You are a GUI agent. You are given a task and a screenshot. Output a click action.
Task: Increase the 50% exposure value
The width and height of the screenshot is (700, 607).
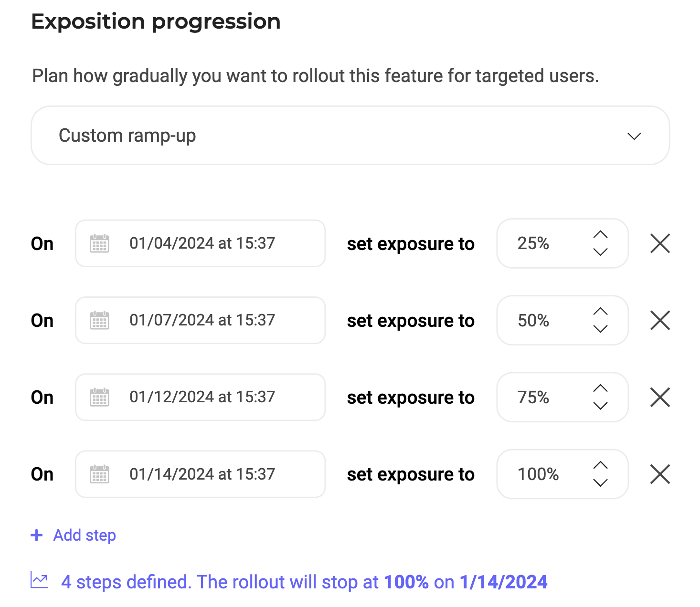pyautogui.click(x=600, y=311)
